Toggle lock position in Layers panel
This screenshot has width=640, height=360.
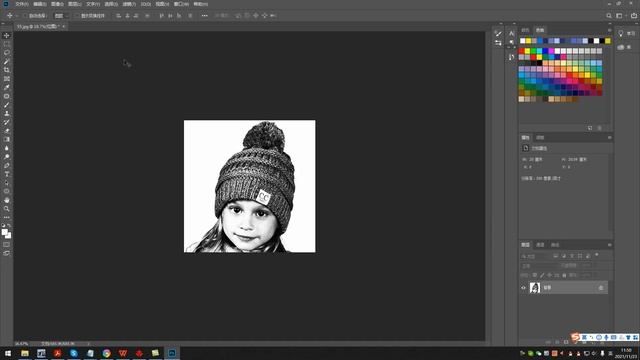point(549,275)
